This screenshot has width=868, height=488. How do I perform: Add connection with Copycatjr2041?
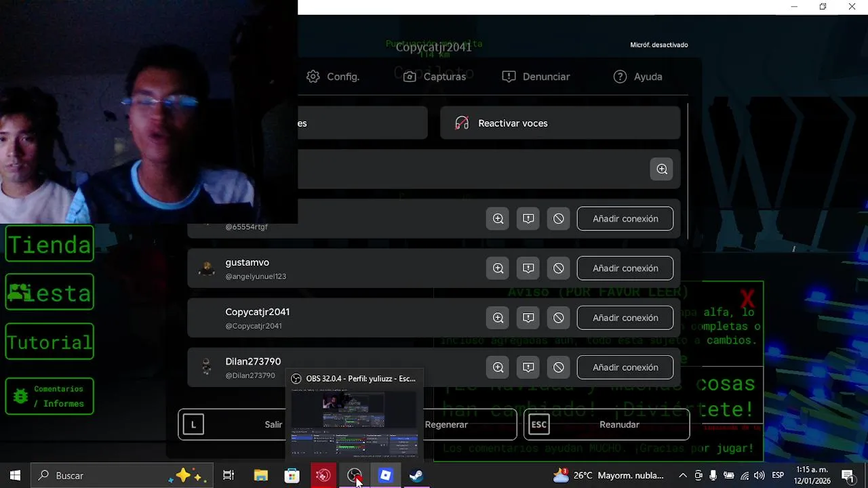[x=625, y=318]
